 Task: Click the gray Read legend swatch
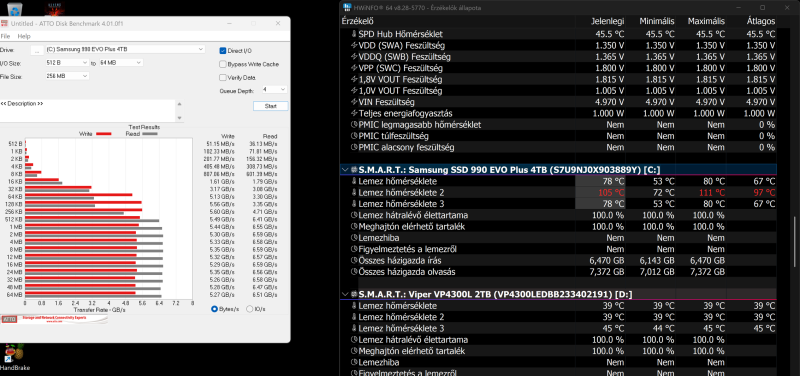[149, 134]
